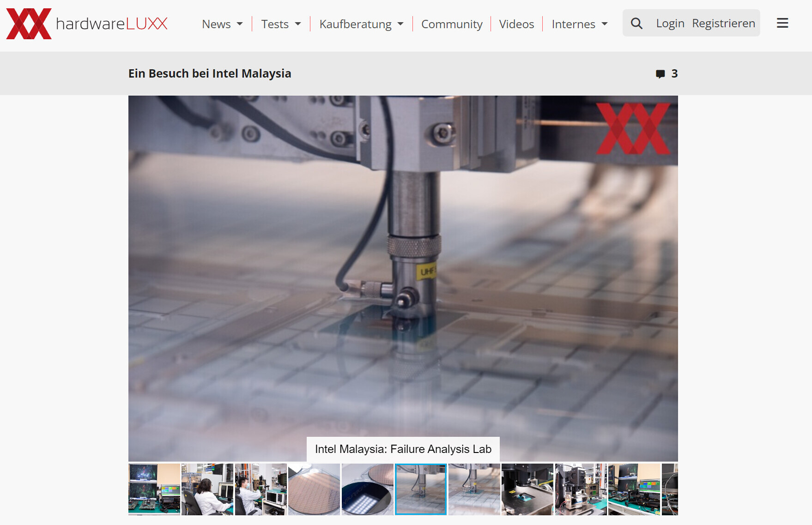This screenshot has width=812, height=525.
Task: Select the partially visible last thumbnail
Action: (670, 489)
